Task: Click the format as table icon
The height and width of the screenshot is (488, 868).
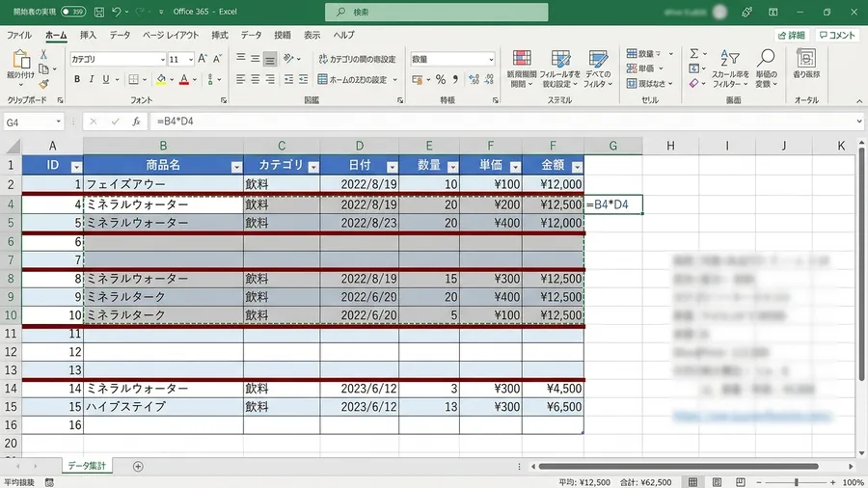Action: tap(560, 58)
